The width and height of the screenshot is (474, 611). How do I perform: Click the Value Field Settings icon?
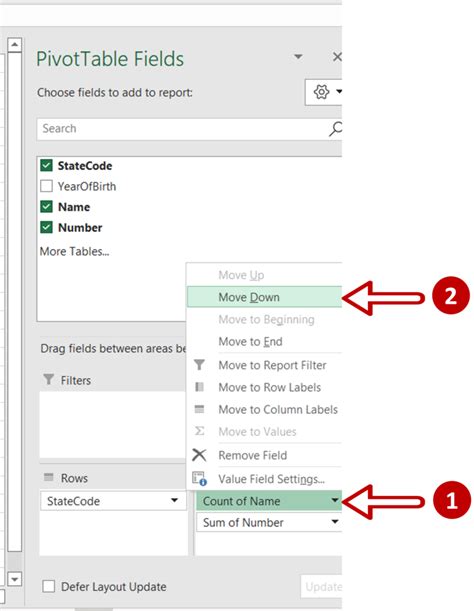coord(199,479)
